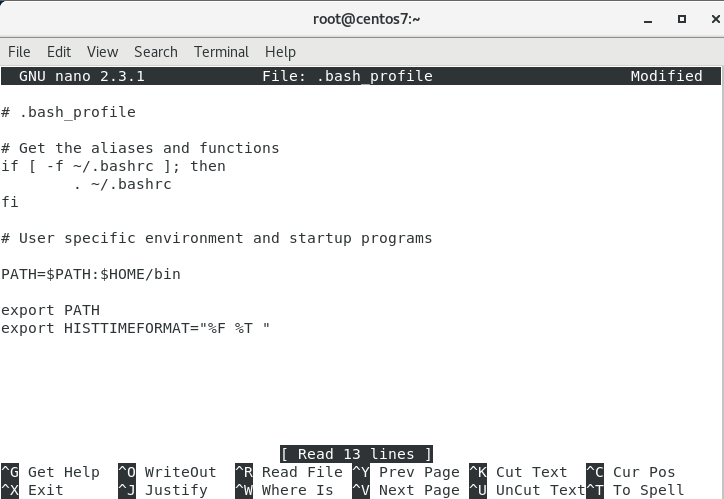The height and width of the screenshot is (499, 724).
Task: Click the Read 13 lines status message
Action: 356,454
